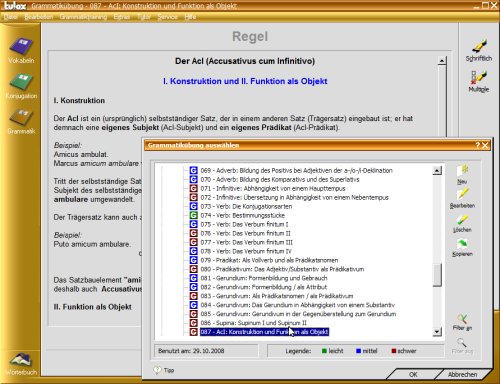This screenshot has height=384, width=500.
Task: Open the Vokabeln section in sidebar
Action: coord(21,50)
